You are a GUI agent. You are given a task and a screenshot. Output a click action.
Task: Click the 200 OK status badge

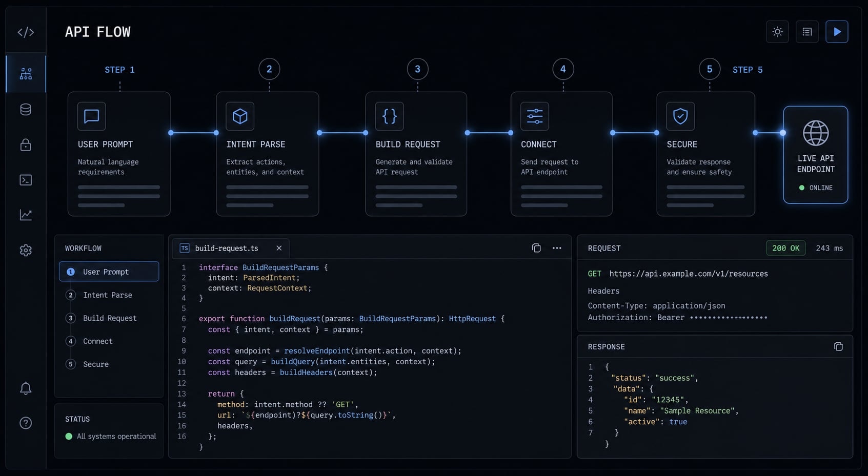(x=785, y=248)
